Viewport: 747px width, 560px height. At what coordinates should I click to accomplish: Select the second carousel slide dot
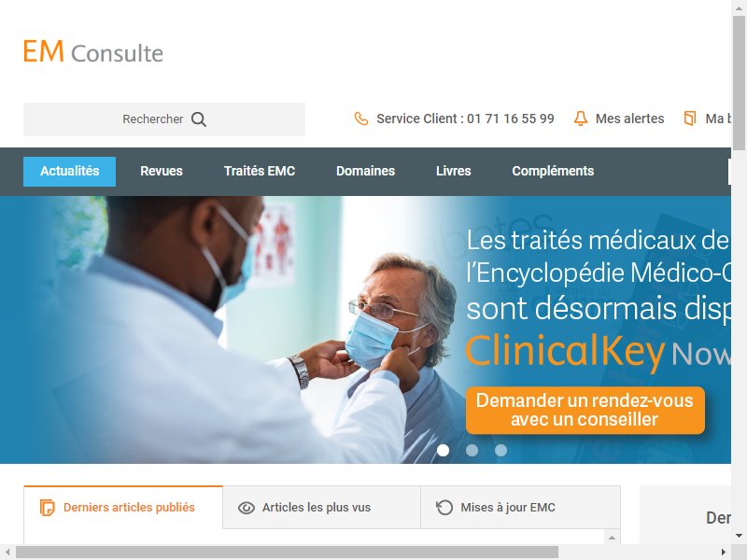coord(472,450)
